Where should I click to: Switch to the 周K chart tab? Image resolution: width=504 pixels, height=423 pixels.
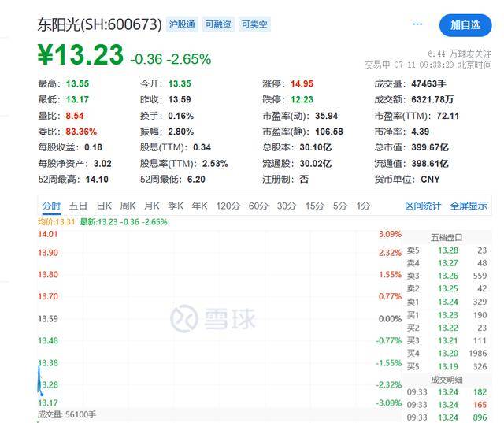tap(128, 206)
